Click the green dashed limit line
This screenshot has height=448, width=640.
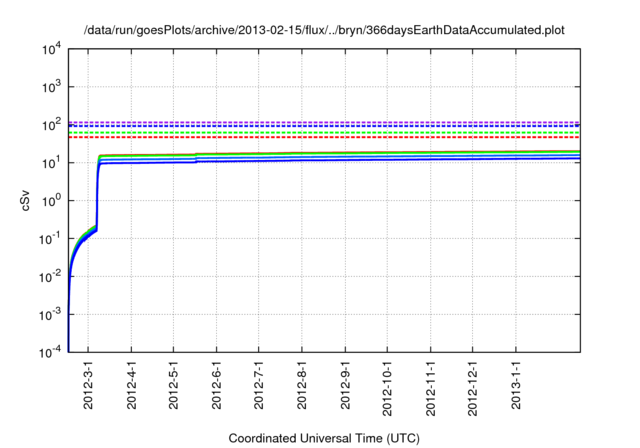[324, 133]
